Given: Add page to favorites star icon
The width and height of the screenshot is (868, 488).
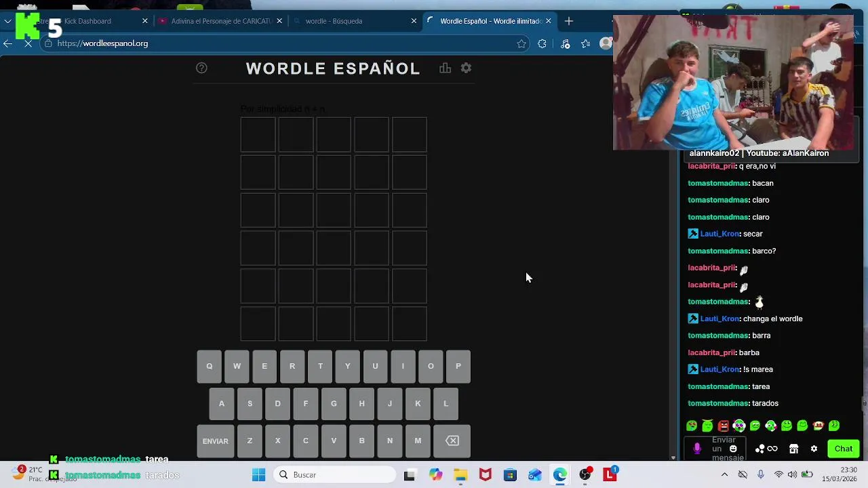Looking at the screenshot, I should [521, 43].
